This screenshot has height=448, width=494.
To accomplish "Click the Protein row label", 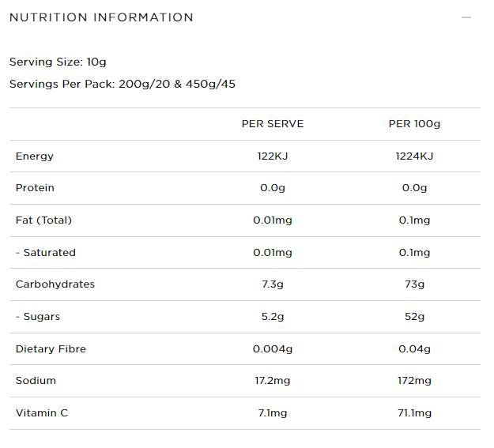I will coord(35,188).
